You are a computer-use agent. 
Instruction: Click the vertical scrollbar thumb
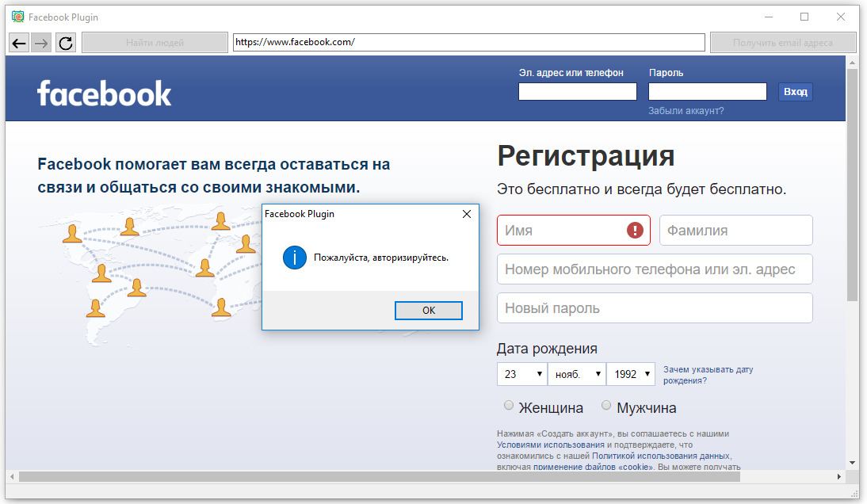852,185
